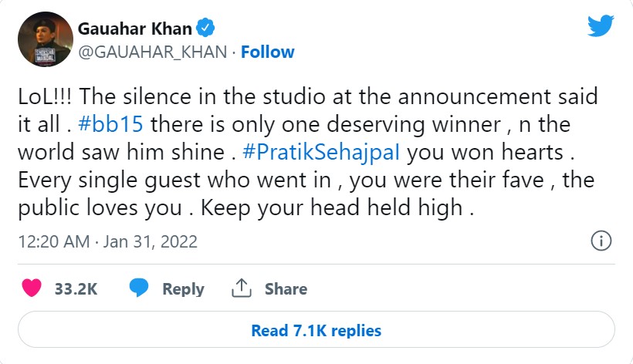Read 7.1K replies
This screenshot has height=364, width=633.
click(316, 330)
